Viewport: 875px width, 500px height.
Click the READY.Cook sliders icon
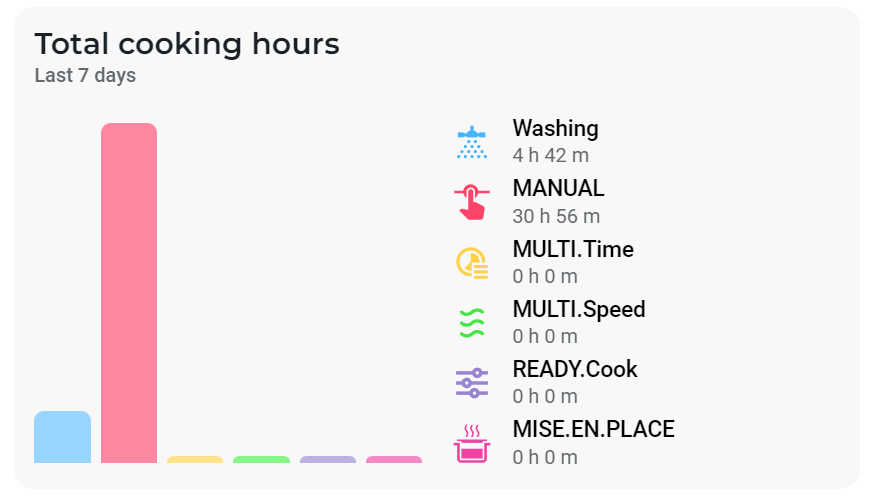tap(471, 382)
